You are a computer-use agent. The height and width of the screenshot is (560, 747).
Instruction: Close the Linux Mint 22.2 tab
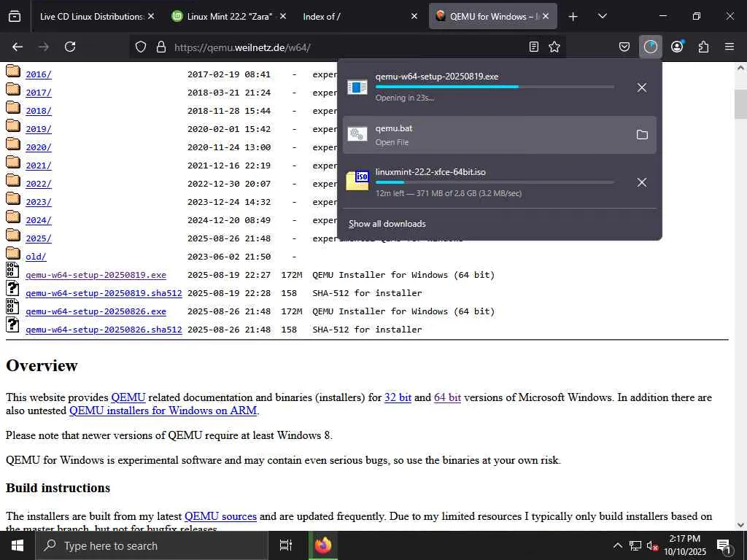(x=283, y=16)
